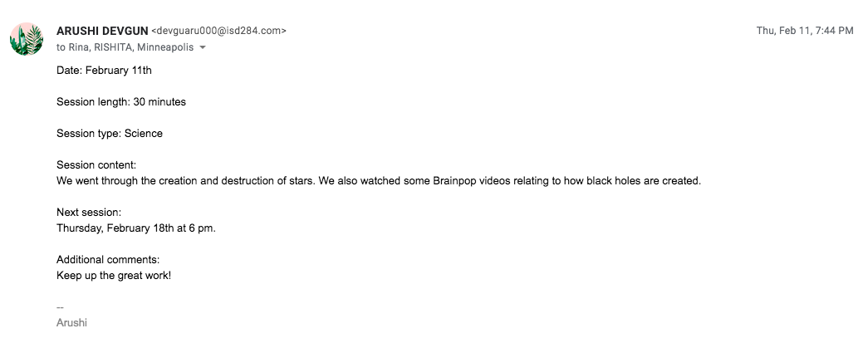Image resolution: width=868 pixels, height=343 pixels.
Task: Click the 'Keep up the great work!' line
Action: pos(113,275)
